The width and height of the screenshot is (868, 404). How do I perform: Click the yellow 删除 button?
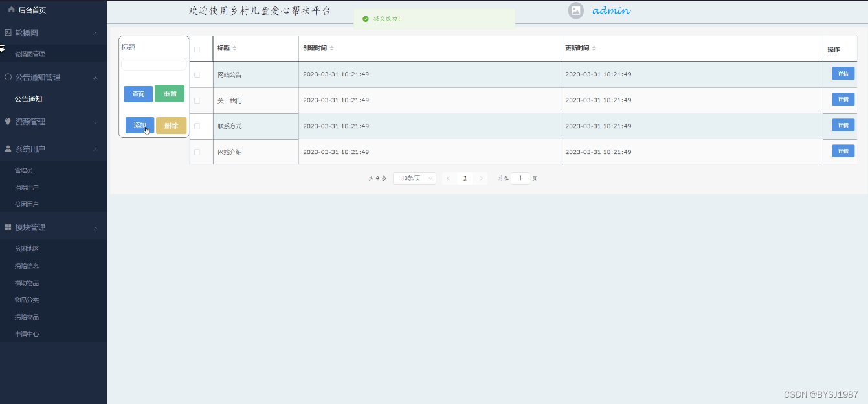(171, 126)
